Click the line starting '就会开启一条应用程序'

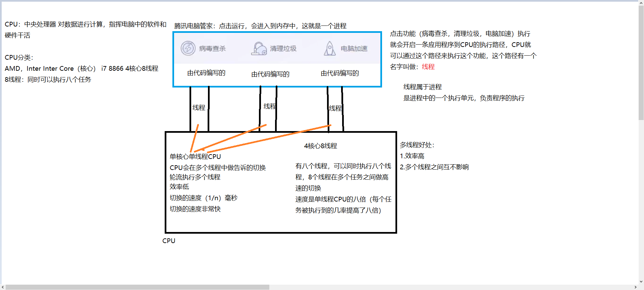[461, 45]
